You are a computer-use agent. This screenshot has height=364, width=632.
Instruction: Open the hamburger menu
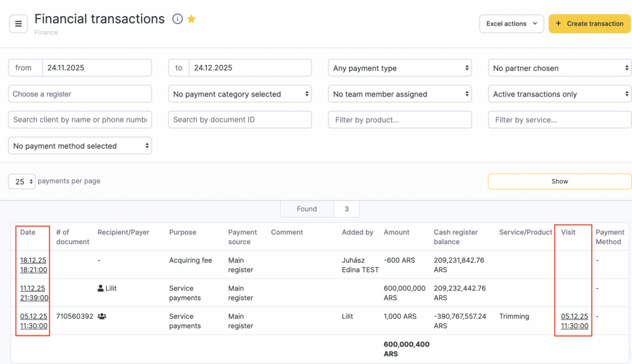pos(19,24)
